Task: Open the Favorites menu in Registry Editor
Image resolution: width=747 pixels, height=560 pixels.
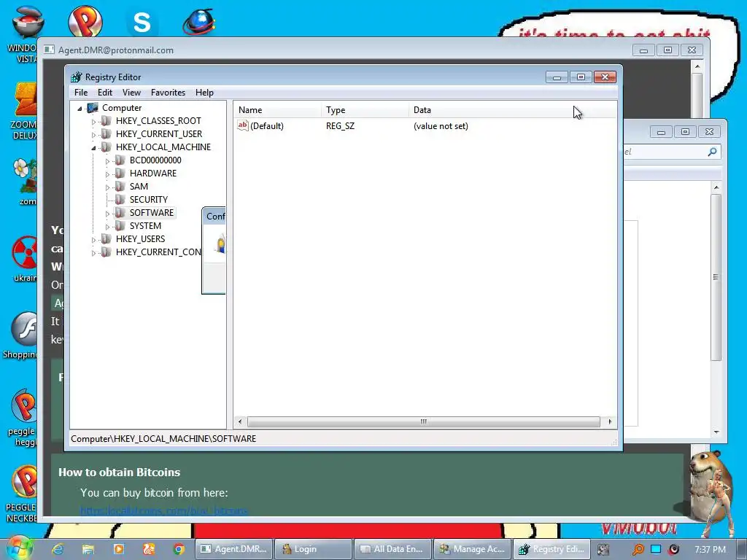Action: [x=168, y=93]
